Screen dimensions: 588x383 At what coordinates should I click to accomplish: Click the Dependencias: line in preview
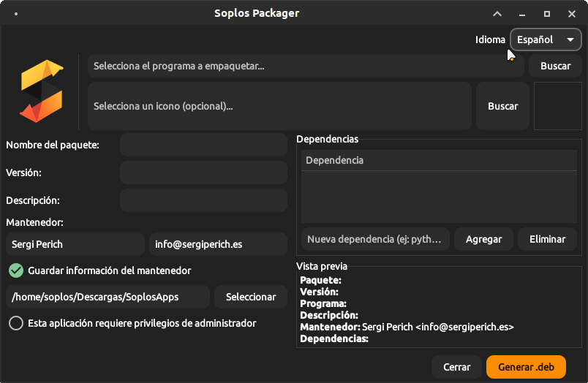pos(334,338)
